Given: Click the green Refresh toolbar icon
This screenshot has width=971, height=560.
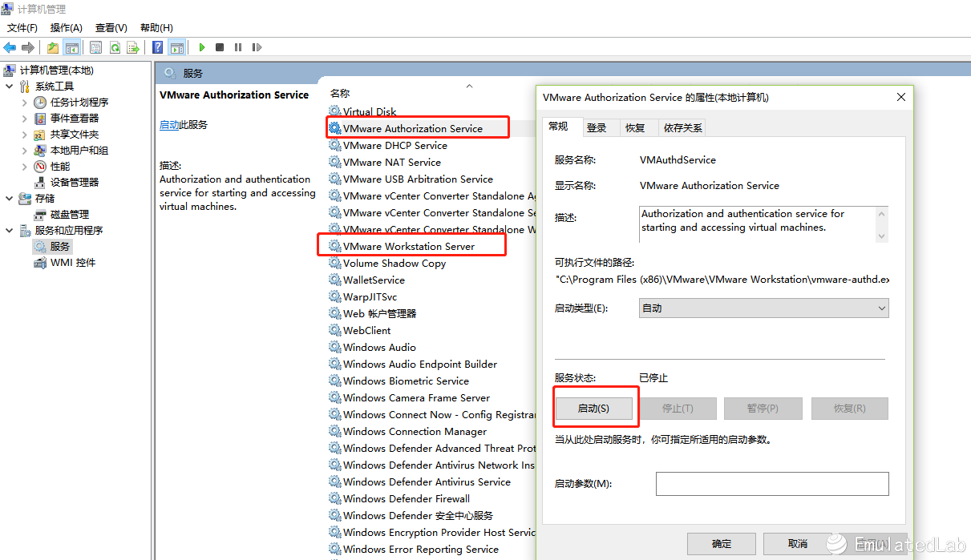Looking at the screenshot, I should (x=115, y=47).
